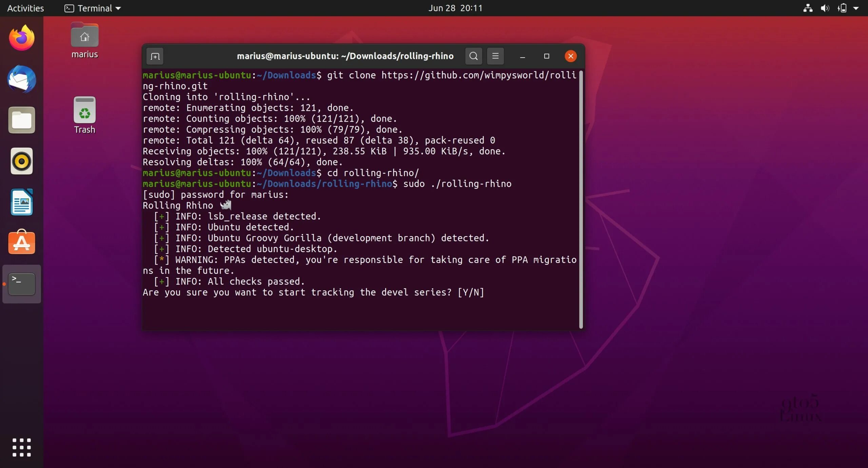Select the system volume icon in tray

[x=824, y=7]
